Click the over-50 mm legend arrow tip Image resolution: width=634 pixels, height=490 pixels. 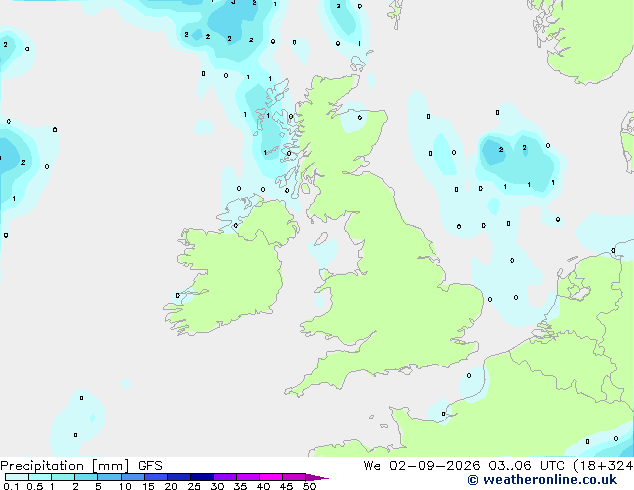[317, 477]
